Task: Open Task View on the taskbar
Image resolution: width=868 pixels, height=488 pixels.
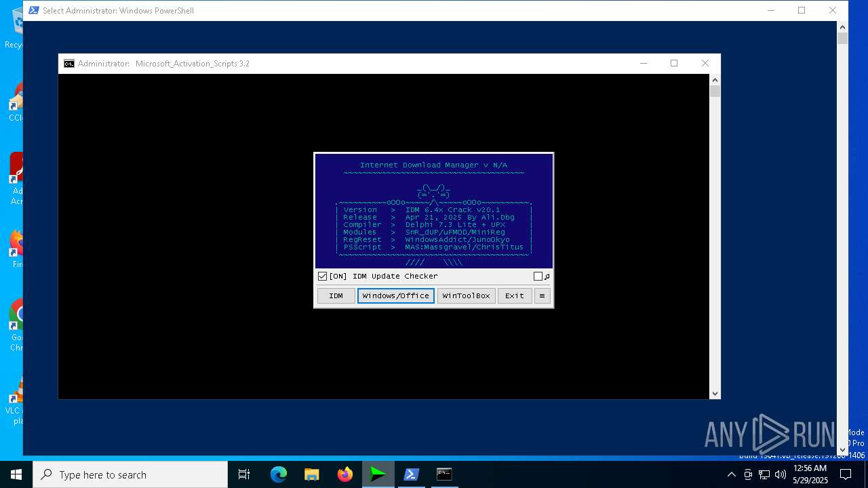Action: click(x=244, y=474)
